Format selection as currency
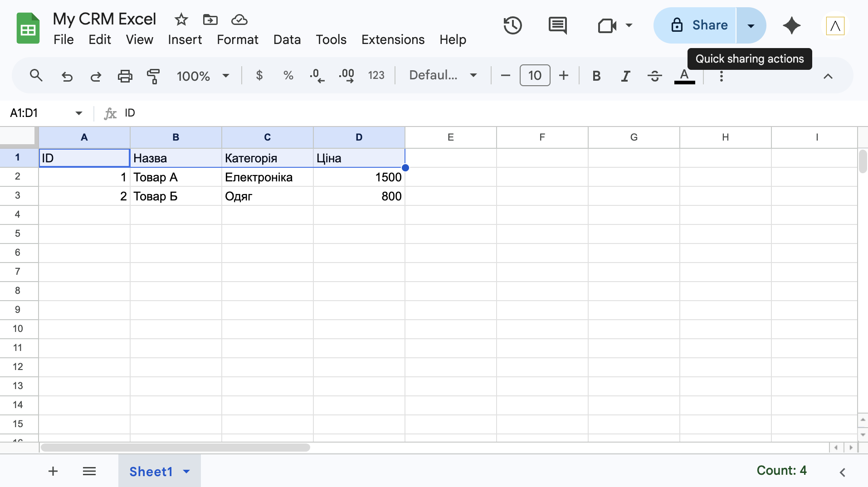 [259, 75]
